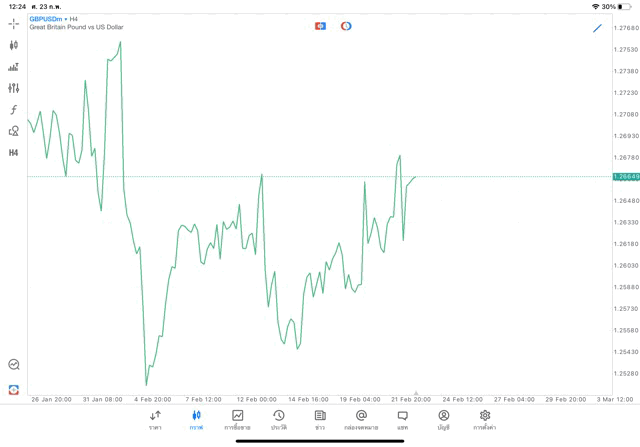Toggle the blue-red one-click trading icon

(320, 26)
